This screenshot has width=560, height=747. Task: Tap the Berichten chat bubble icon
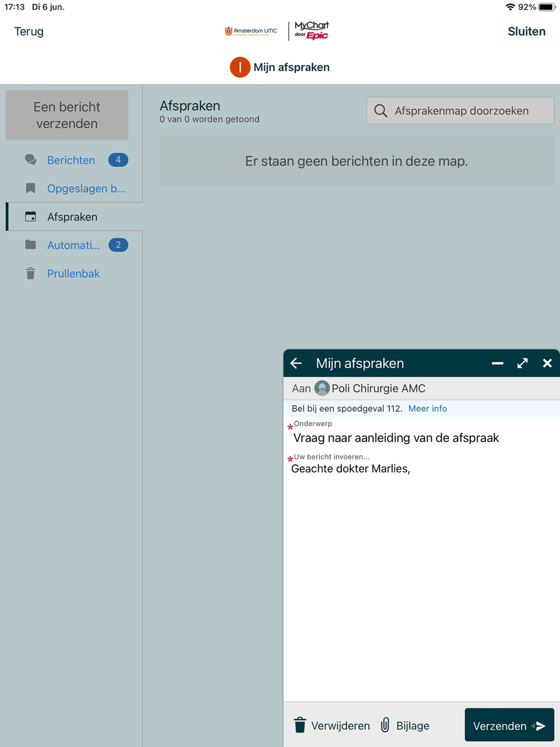tap(31, 160)
